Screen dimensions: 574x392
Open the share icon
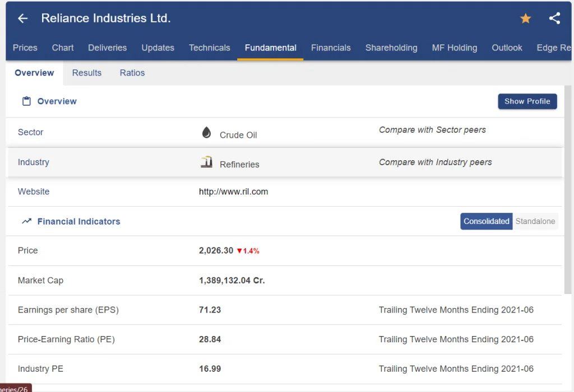pyautogui.click(x=554, y=18)
